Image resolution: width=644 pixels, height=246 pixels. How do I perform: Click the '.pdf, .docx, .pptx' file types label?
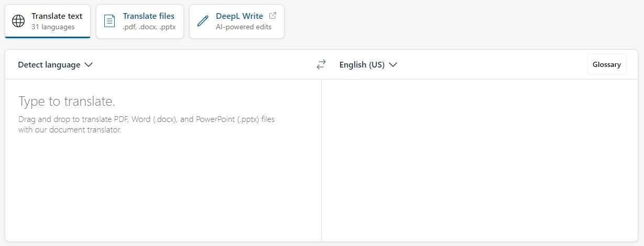tap(149, 27)
